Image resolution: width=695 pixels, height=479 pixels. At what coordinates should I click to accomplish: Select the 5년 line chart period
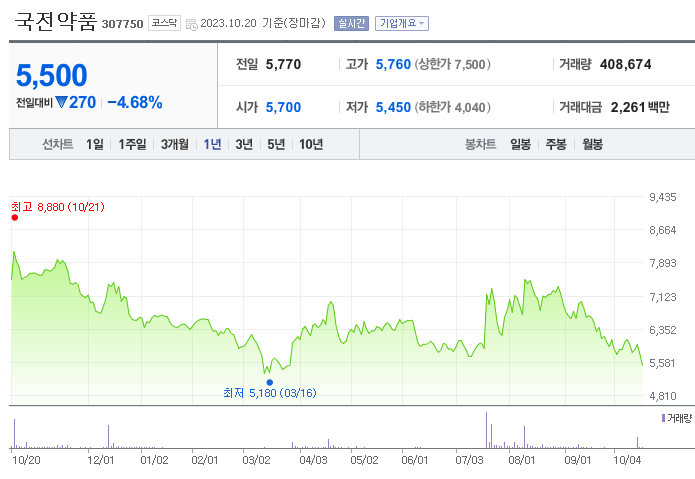[276, 144]
